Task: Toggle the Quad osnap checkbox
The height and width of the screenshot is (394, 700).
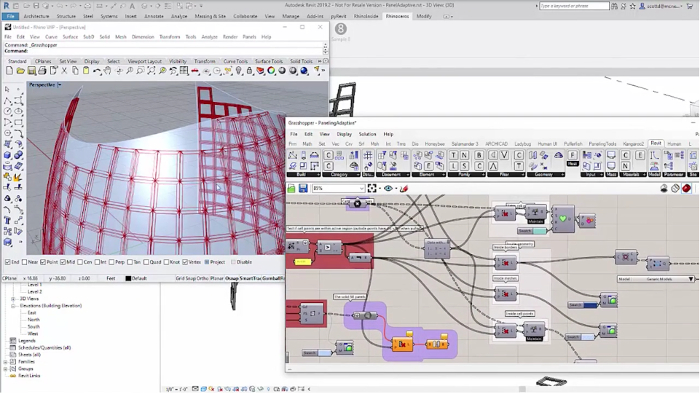Action: (x=146, y=262)
